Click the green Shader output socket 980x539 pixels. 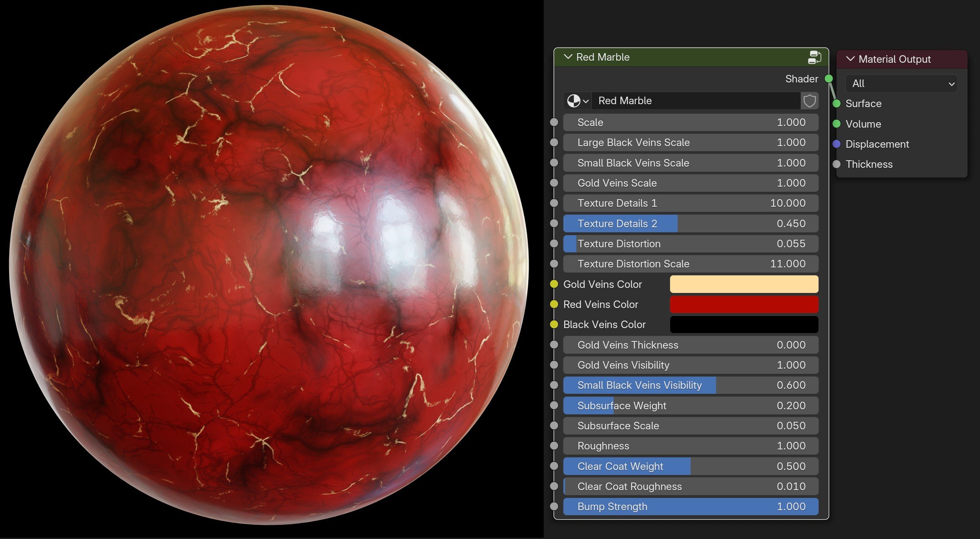point(829,79)
